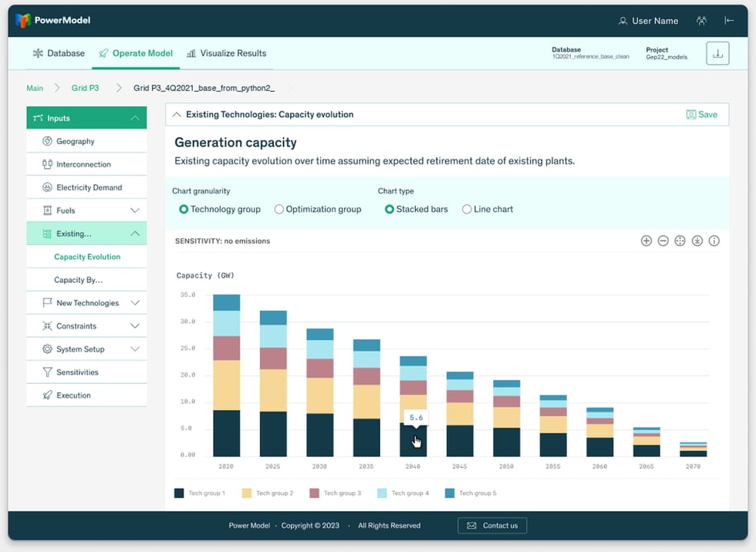Select Stacked bars chart type

[389, 209]
